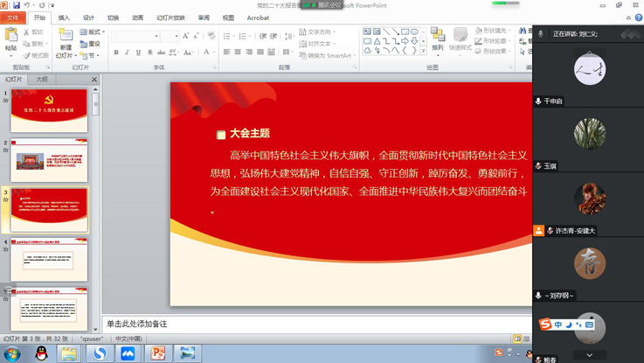The image size is (644, 363).
Task: Toggle Underline formatting
Action: click(x=138, y=53)
